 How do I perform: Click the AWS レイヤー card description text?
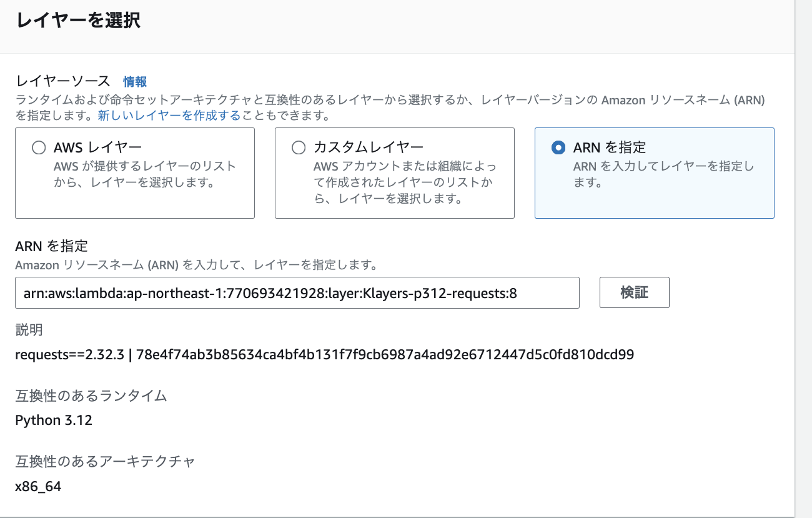pos(145,175)
